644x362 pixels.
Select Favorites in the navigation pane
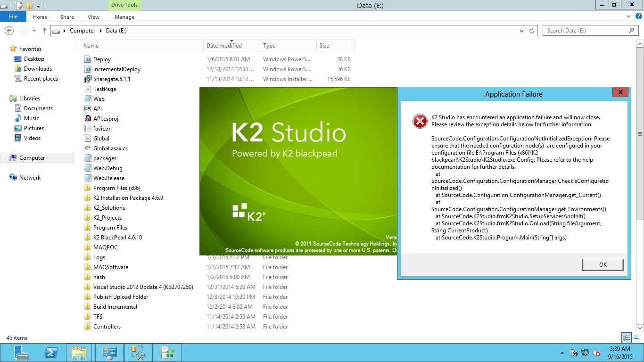pyautogui.click(x=30, y=49)
